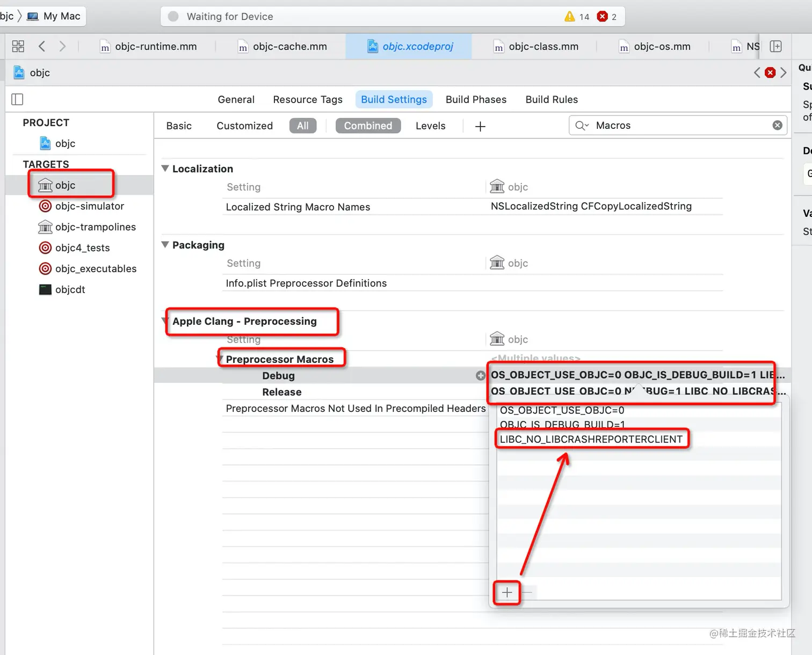The width and height of the screenshot is (812, 655).
Task: Select the objc_executables target
Action: point(88,268)
